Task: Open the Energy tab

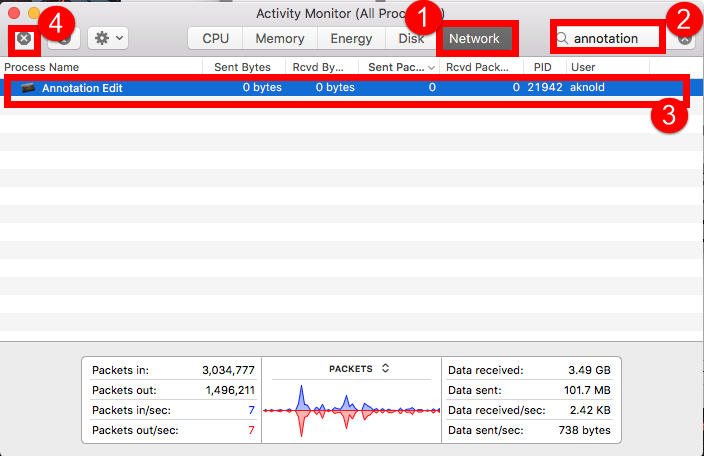Action: (x=351, y=39)
